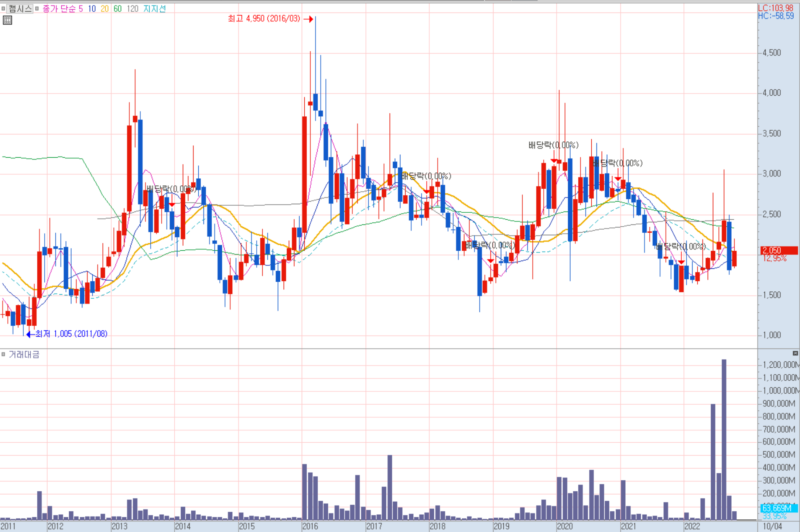800x532 pixels.
Task: Select the blue 10-period average legend
Action: [x=92, y=8]
